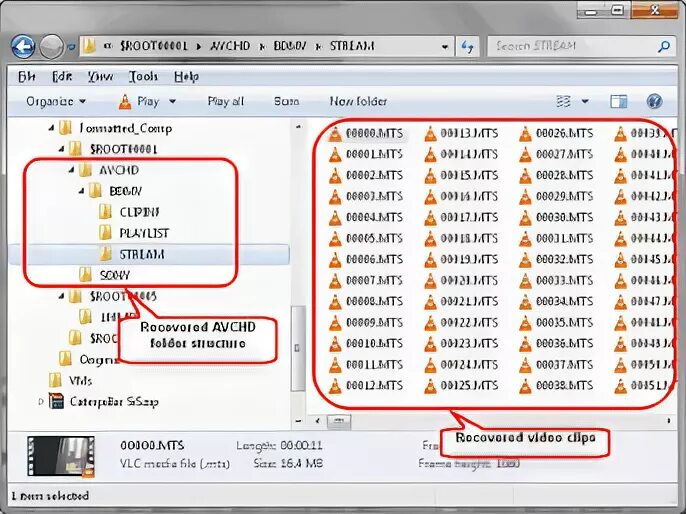Click the Caterpillar video file icon
686x514 pixels.
(56, 401)
